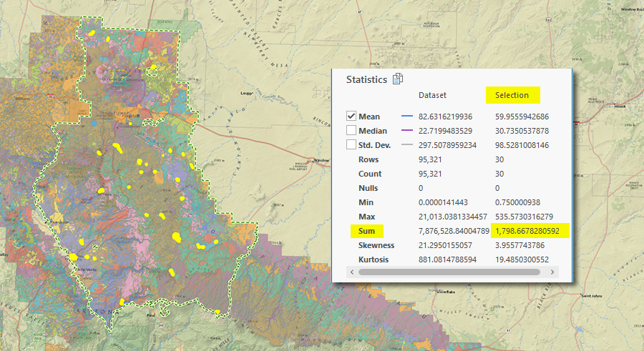Click the Min label
Image resolution: width=644 pixels, height=351 pixels.
[x=366, y=202]
